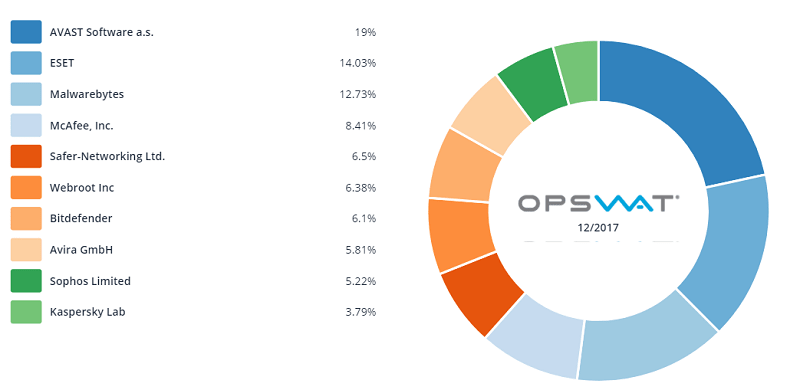Click the Webroot Inc orange legend swatch
The width and height of the screenshot is (800, 390).
[x=26, y=187]
